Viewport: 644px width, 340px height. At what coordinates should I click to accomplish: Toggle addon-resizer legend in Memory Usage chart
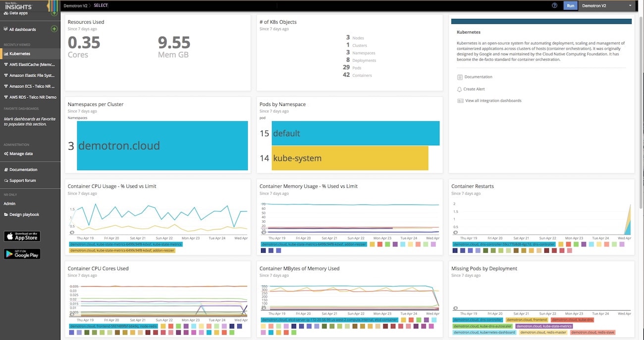[314, 244]
